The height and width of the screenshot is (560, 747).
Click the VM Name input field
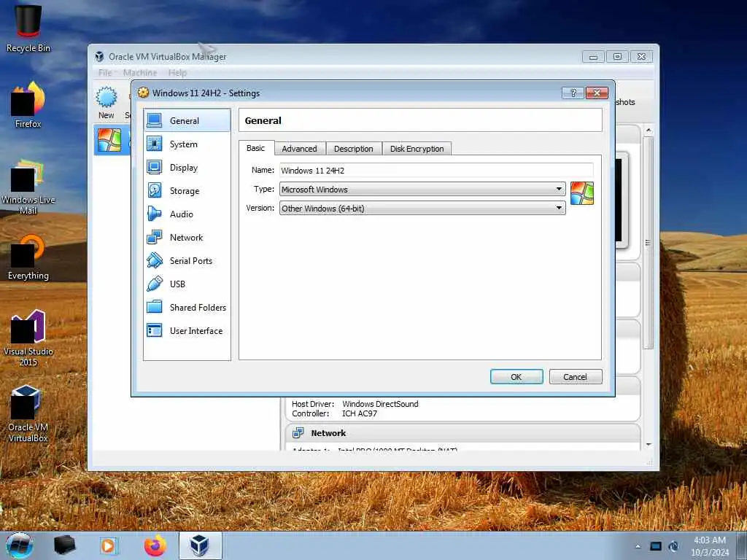coord(436,170)
